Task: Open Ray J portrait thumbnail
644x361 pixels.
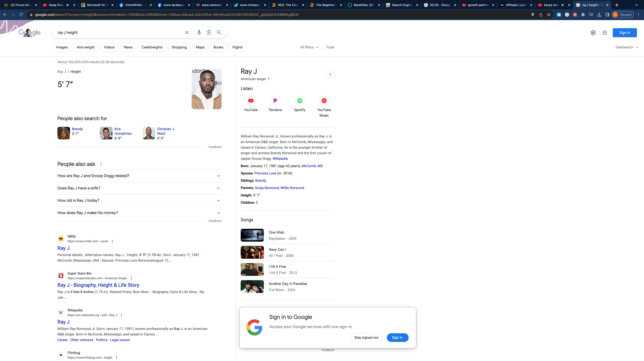Action: (206, 89)
